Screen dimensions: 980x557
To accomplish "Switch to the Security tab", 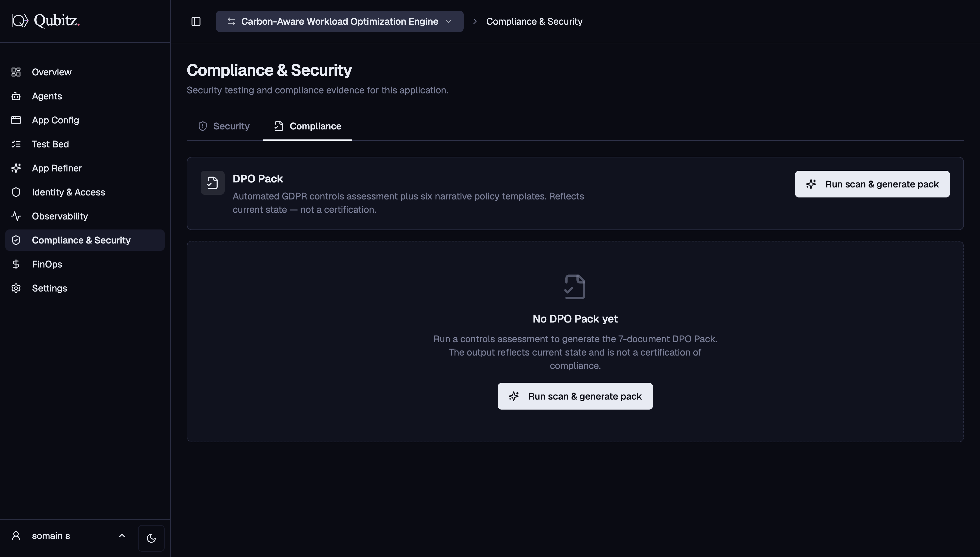I will (x=224, y=126).
